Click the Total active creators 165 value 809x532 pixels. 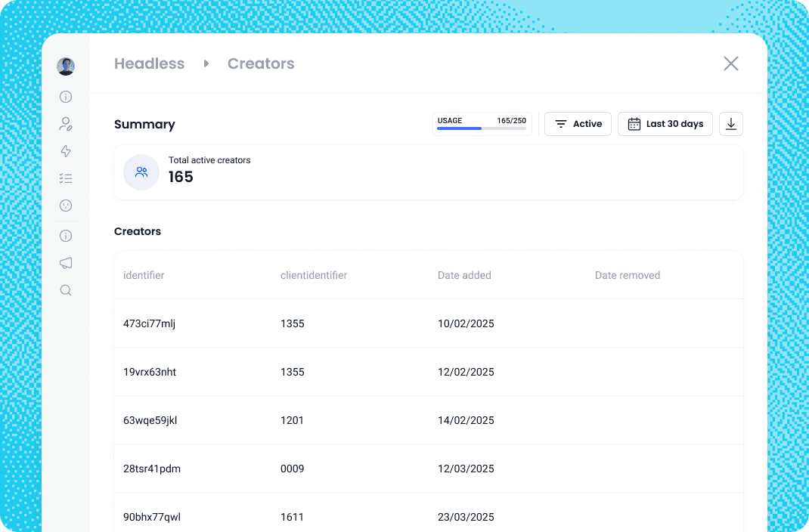(181, 177)
